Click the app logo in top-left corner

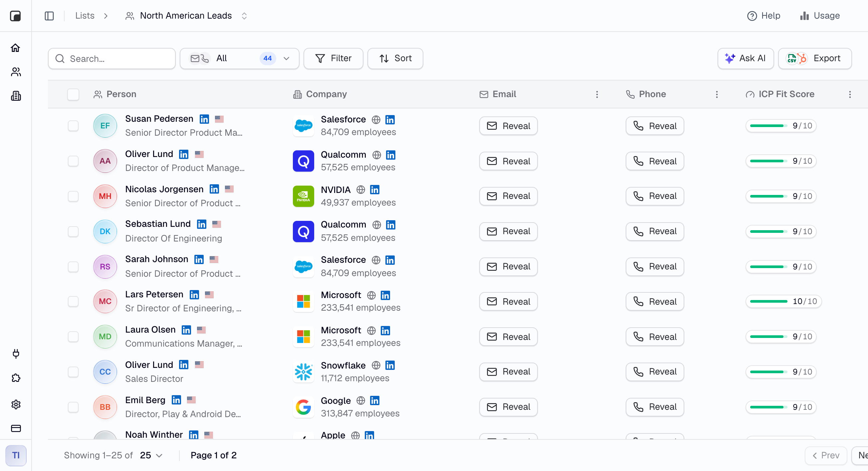point(16,16)
